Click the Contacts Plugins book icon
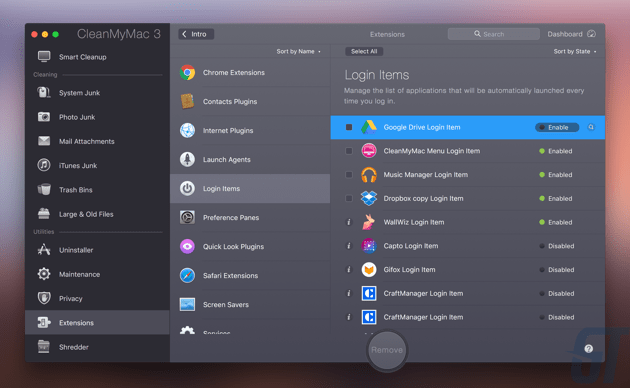Viewport: 630px width, 388px height. (187, 101)
